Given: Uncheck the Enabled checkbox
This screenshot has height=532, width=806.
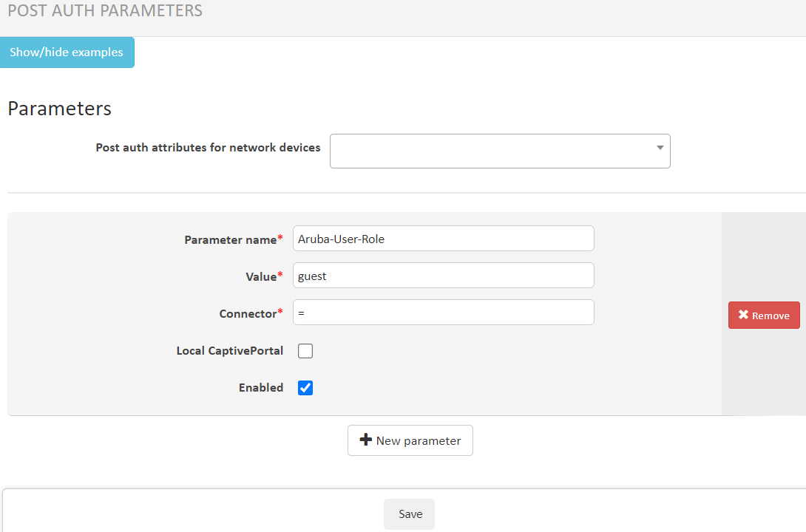Looking at the screenshot, I should [305, 388].
